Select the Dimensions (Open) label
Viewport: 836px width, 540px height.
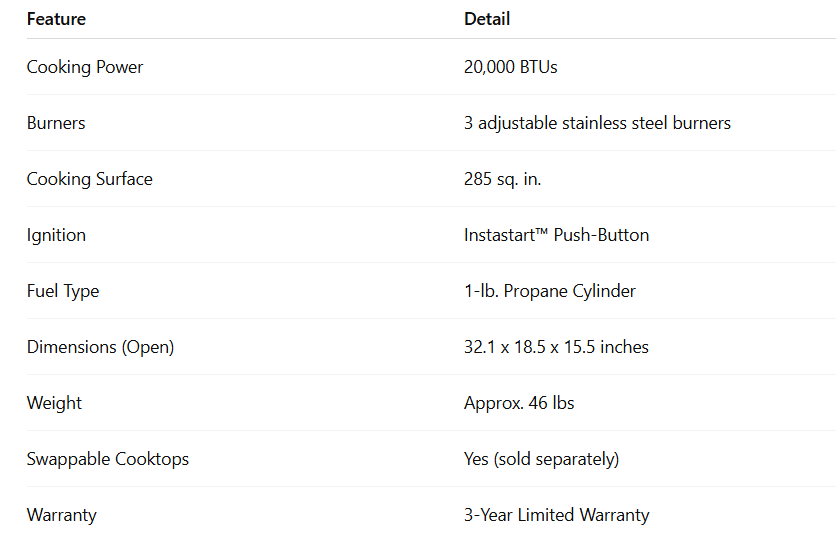point(100,347)
